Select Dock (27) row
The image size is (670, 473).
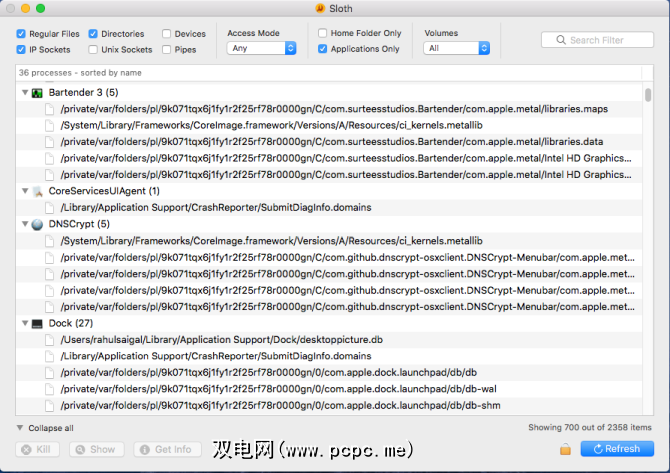point(329,324)
